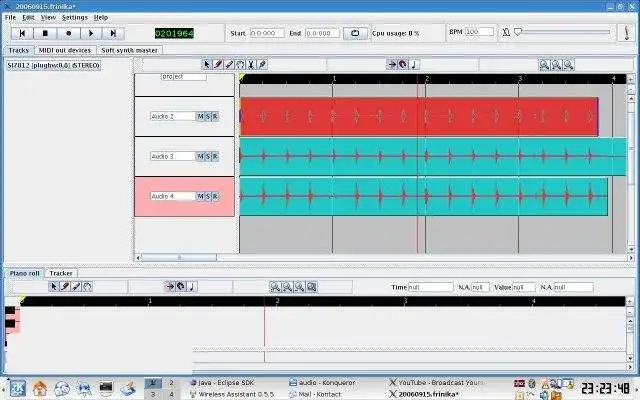The width and height of the screenshot is (640, 400).
Task: Switch to the Soft synth master tab
Action: coord(129,50)
